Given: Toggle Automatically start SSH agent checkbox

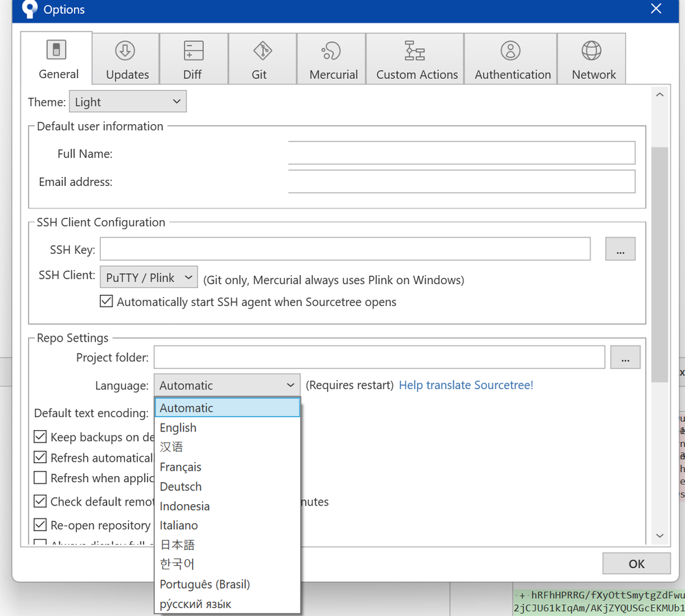Looking at the screenshot, I should pos(106,301).
